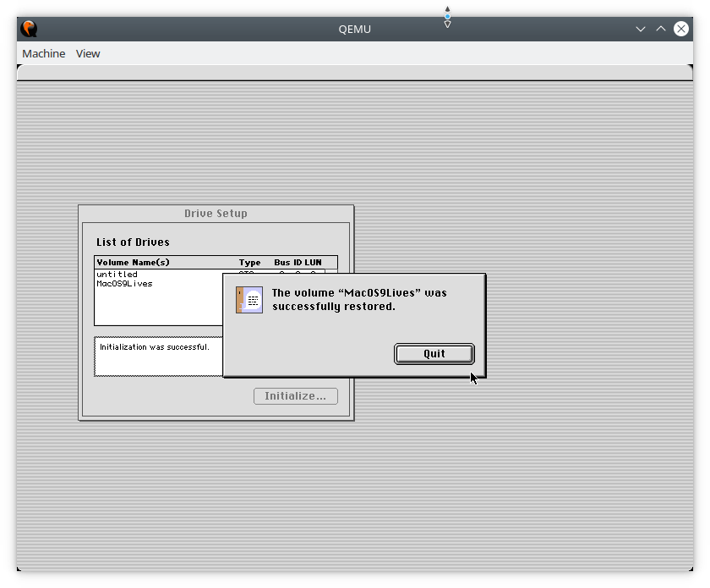Screen dimensions: 710x588
Task: Click the downward chevron in the QEMU title bar
Action: (x=640, y=29)
